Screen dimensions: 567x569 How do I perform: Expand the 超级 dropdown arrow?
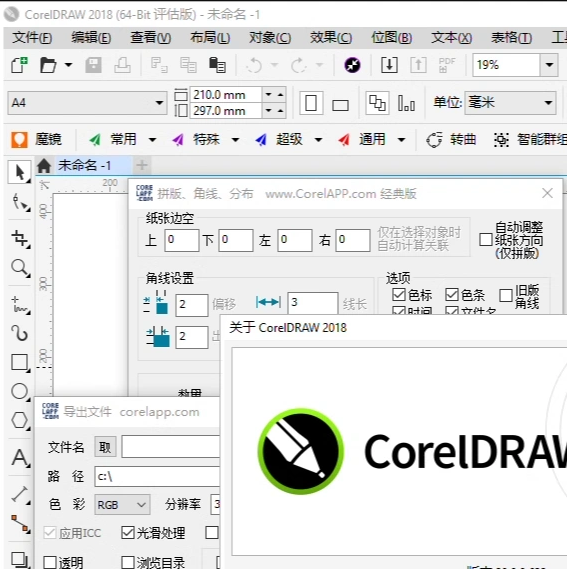coord(318,140)
